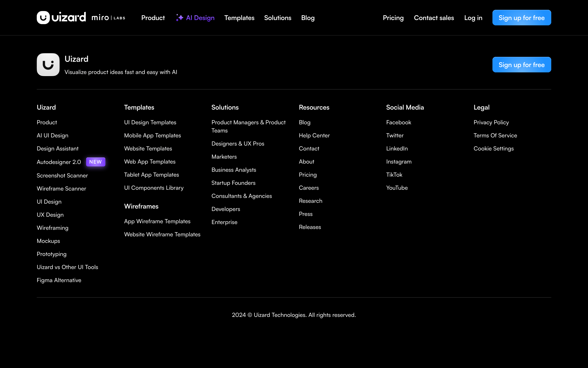The width and height of the screenshot is (588, 368).
Task: Select Product Managers & Product Teams
Action: point(248,126)
